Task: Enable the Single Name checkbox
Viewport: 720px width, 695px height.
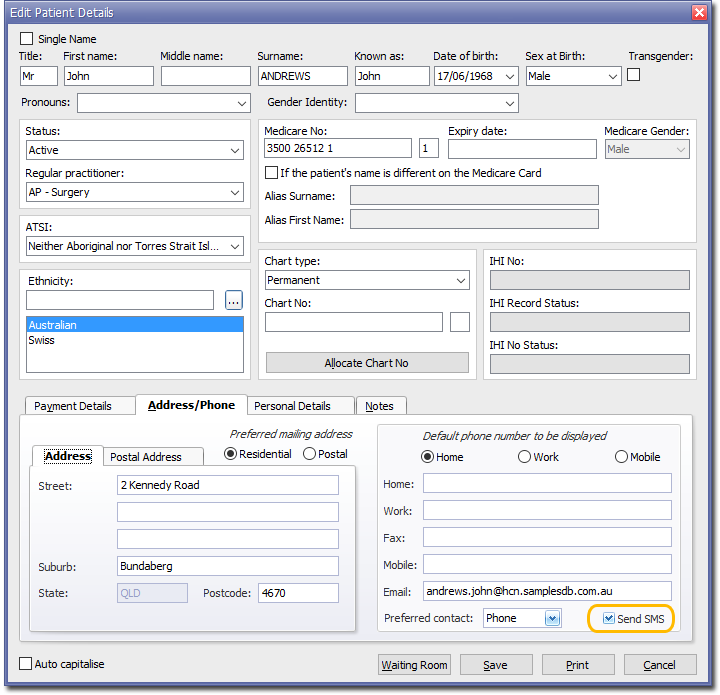Action: click(27, 39)
